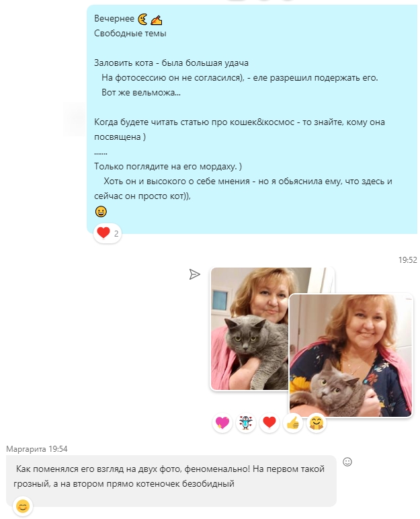Click the grinning face emoji ending the blue message

coord(101,212)
